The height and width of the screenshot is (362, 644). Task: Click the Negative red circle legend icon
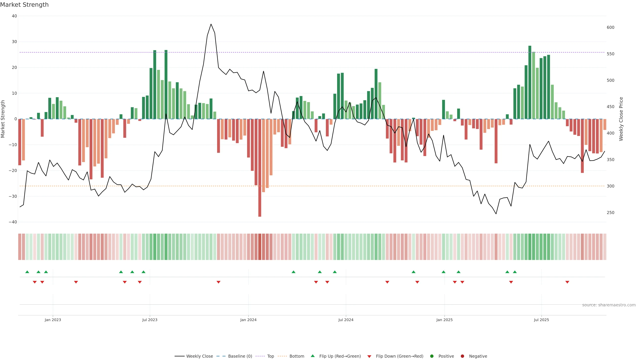pos(462,356)
